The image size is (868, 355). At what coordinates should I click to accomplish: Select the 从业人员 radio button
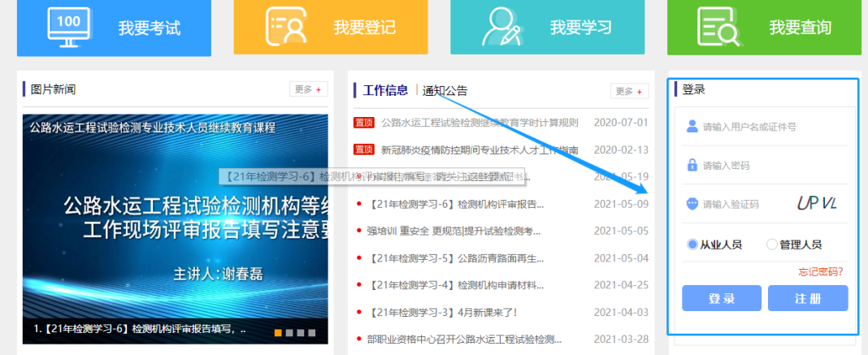692,244
